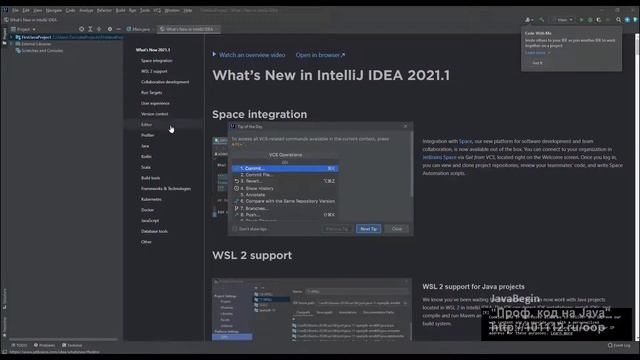Open the Terminal tool window tab
This screenshot has width=640, height=360.
click(72, 345)
